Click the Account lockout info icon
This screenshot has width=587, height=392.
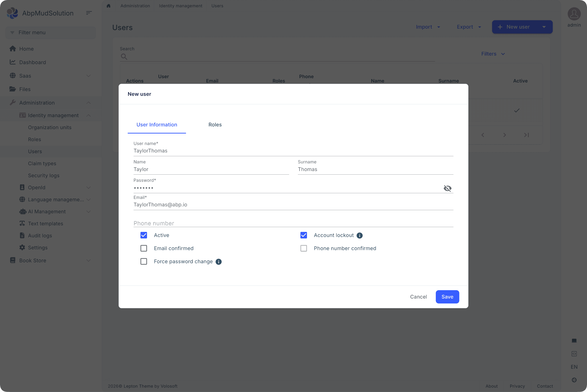(x=359, y=236)
